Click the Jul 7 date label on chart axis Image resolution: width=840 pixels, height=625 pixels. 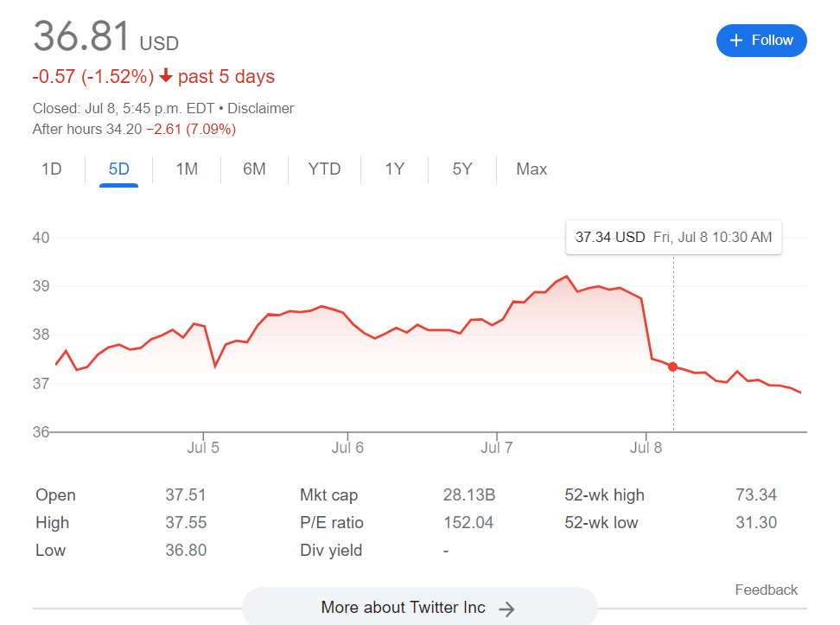(x=497, y=448)
